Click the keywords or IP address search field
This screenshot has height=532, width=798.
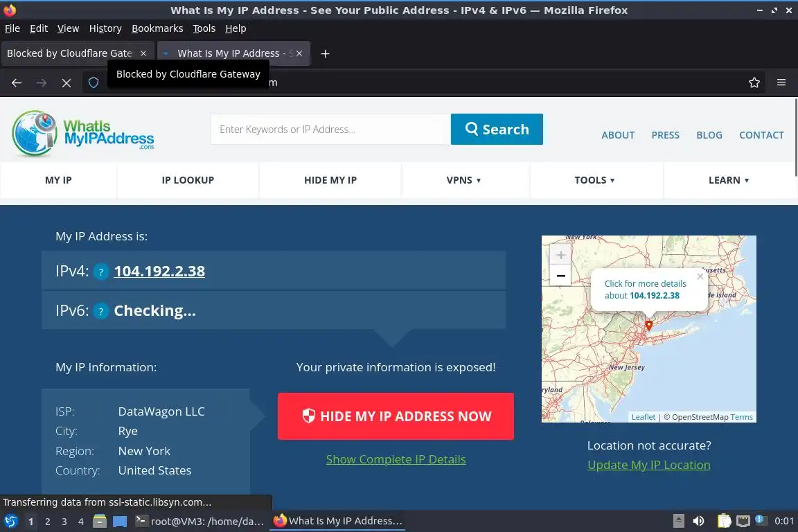click(331, 130)
